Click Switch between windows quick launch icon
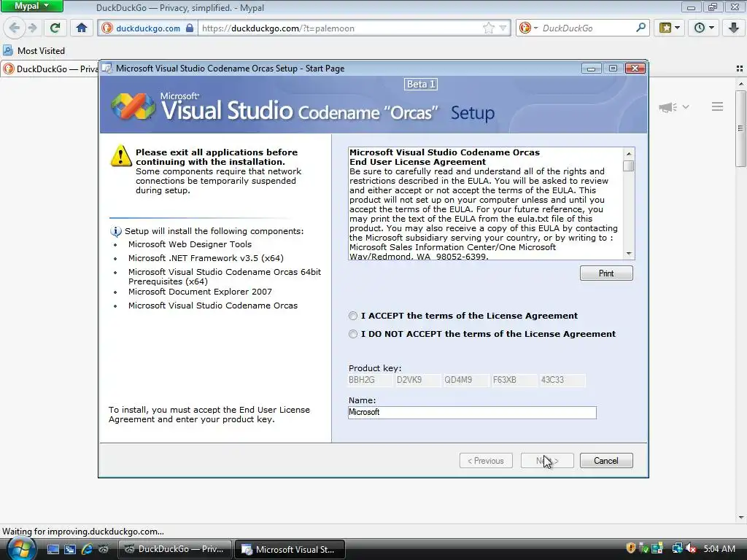This screenshot has height=560, width=747. pos(70,550)
